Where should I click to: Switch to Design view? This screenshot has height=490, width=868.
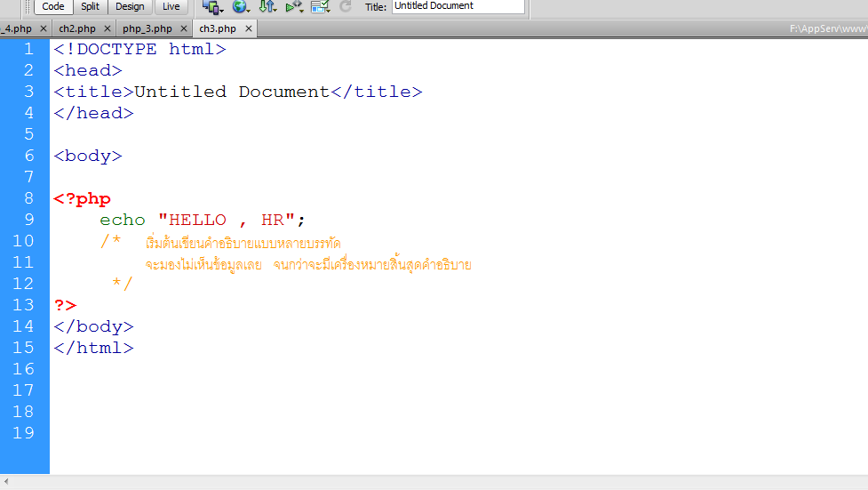[x=130, y=6]
